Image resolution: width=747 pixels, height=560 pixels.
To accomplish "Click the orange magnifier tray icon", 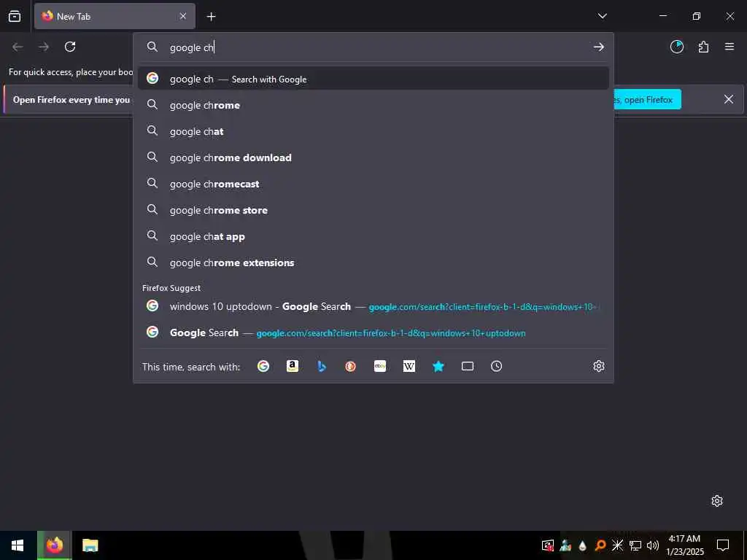I will [x=600, y=545].
